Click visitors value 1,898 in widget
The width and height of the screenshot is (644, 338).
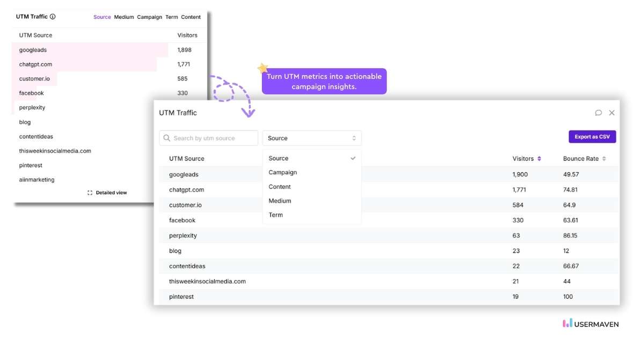tap(185, 50)
